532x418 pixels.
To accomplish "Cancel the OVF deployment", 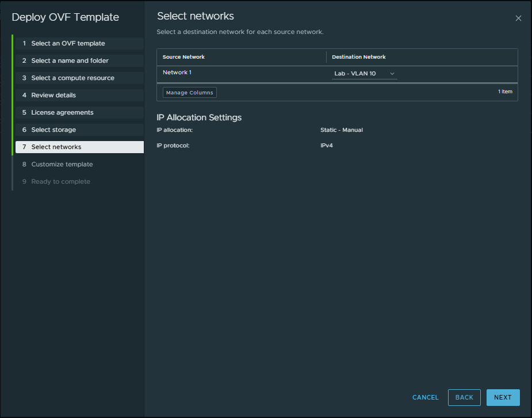I will [426, 397].
